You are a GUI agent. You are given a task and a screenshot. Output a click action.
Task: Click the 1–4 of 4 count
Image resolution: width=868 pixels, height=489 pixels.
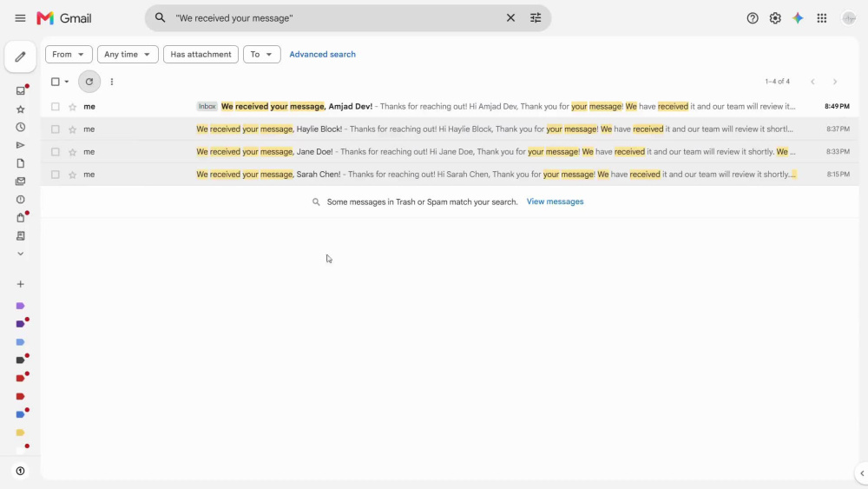click(777, 82)
